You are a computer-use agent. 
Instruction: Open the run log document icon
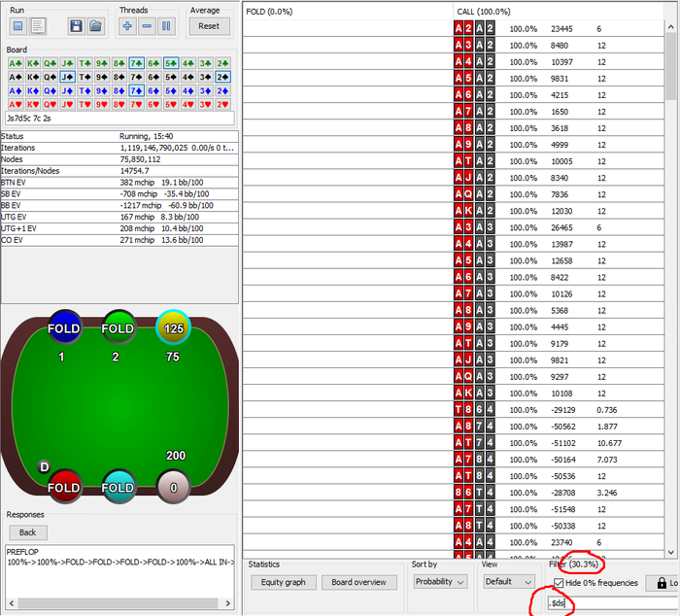(x=38, y=26)
